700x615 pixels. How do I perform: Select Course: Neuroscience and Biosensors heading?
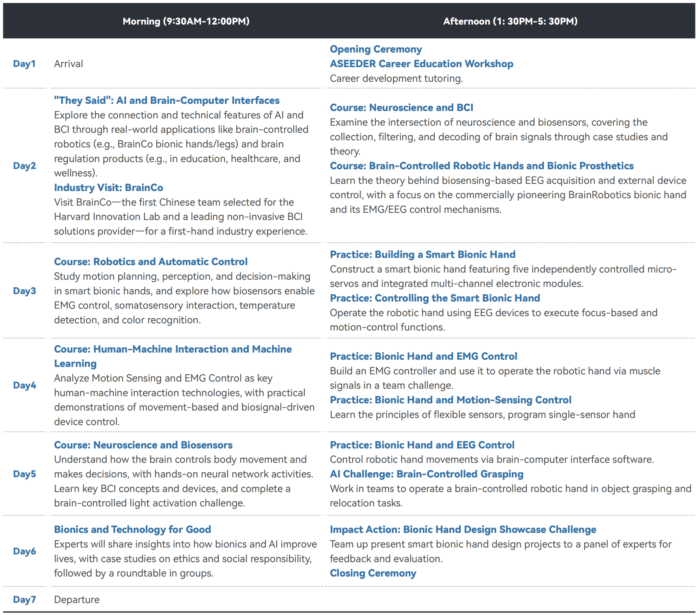[x=143, y=445]
